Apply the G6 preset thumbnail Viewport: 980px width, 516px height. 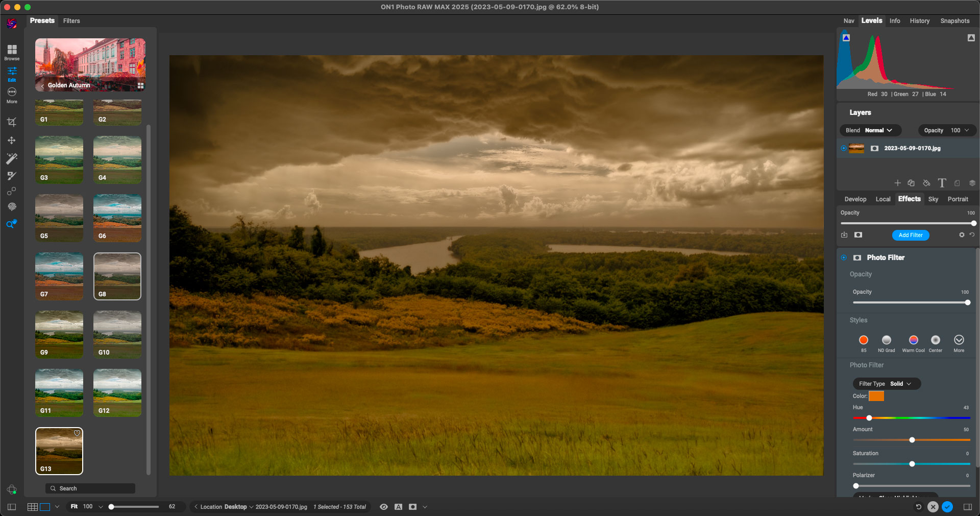(x=117, y=218)
